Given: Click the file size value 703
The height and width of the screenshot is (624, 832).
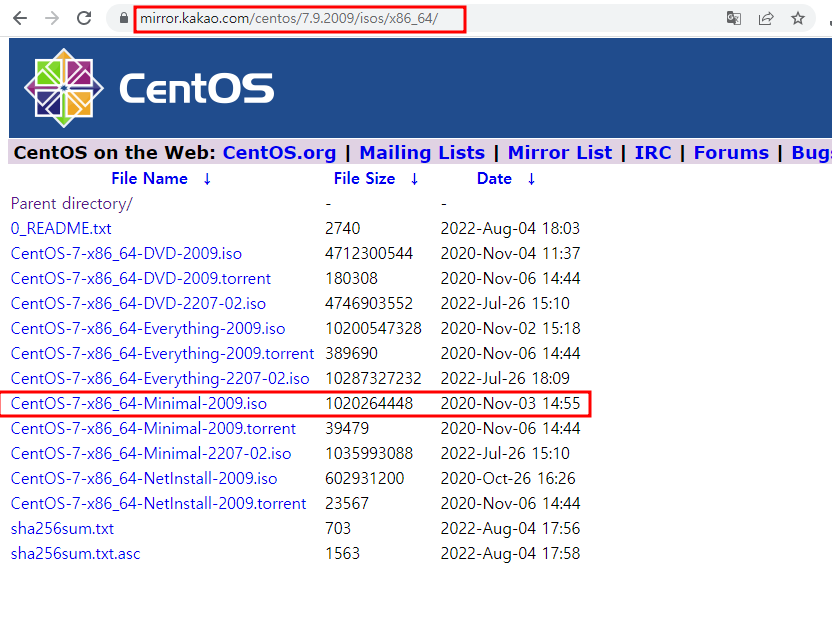Looking at the screenshot, I should pyautogui.click(x=338, y=528).
